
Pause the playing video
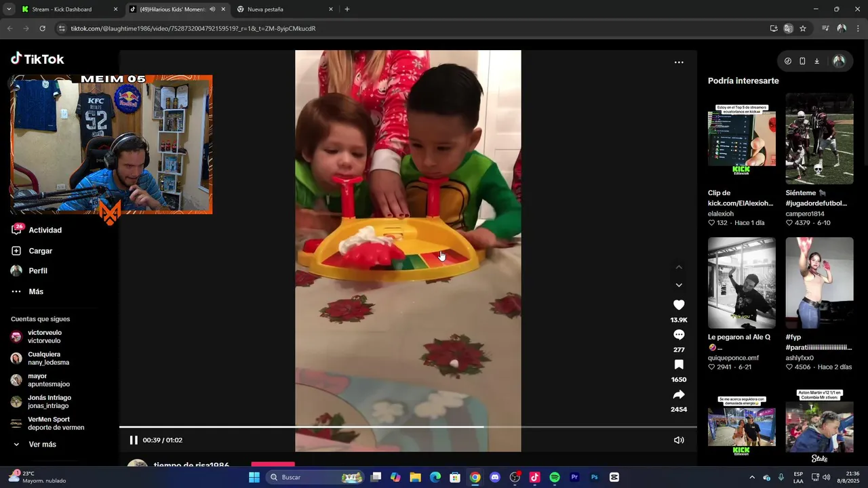point(134,440)
